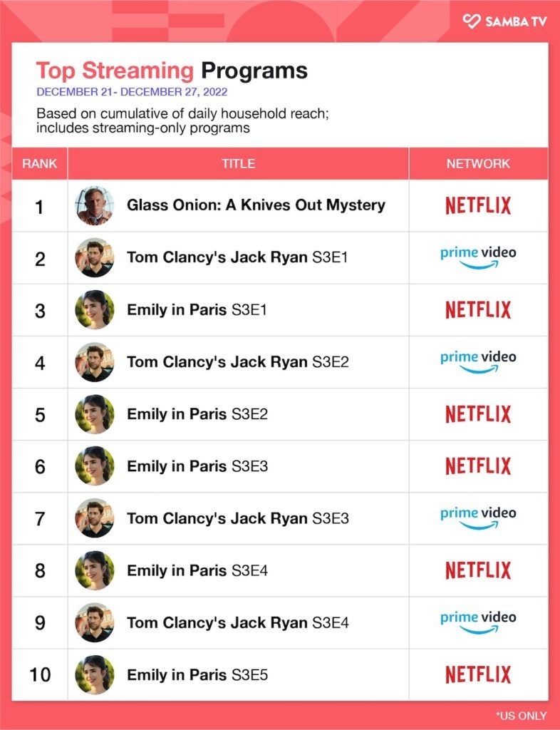Click the Netflix logo beside Emily in Paris S3E1
Screen dimensions: 560x730
tap(478, 309)
